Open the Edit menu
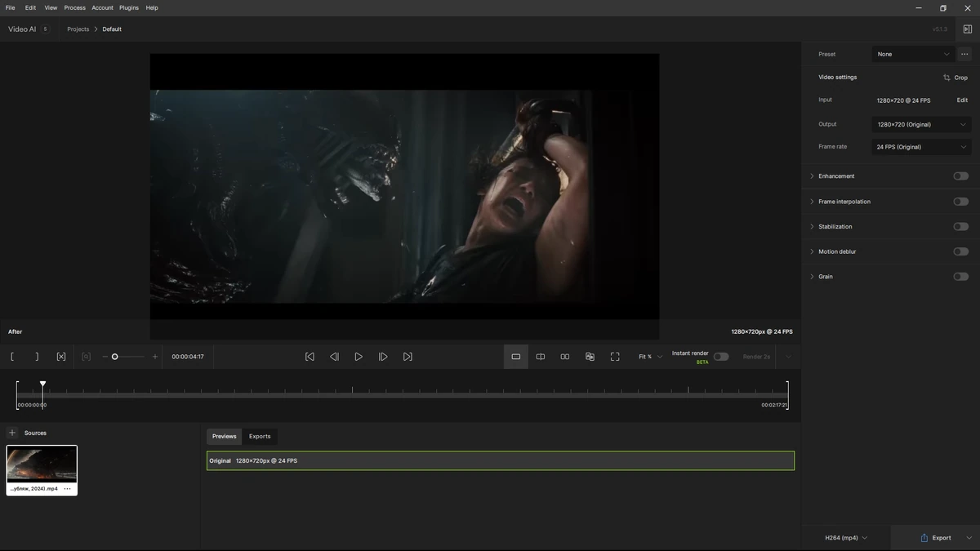Image resolution: width=980 pixels, height=551 pixels. [30, 7]
